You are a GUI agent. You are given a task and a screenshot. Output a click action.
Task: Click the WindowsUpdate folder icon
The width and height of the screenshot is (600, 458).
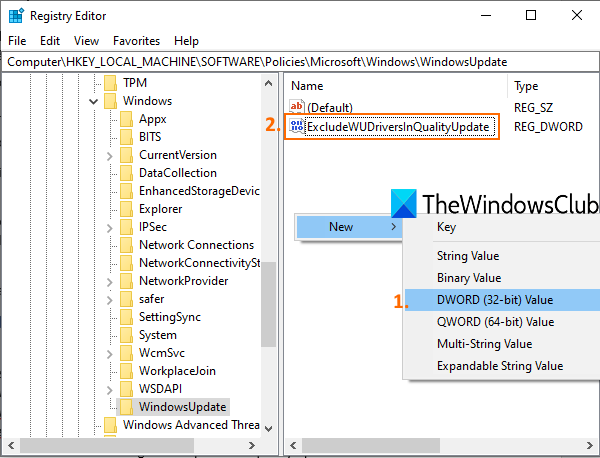[x=126, y=406]
